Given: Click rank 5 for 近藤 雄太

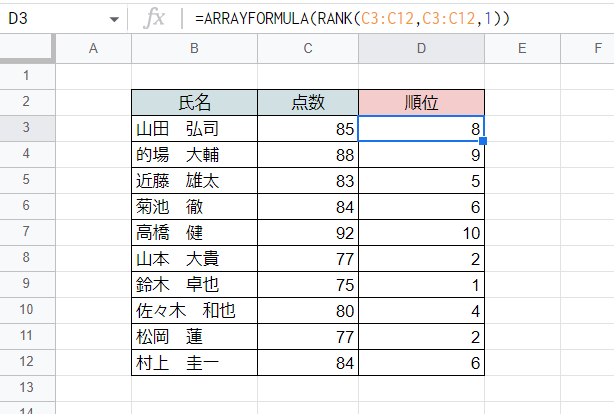Looking at the screenshot, I should coord(421,181).
